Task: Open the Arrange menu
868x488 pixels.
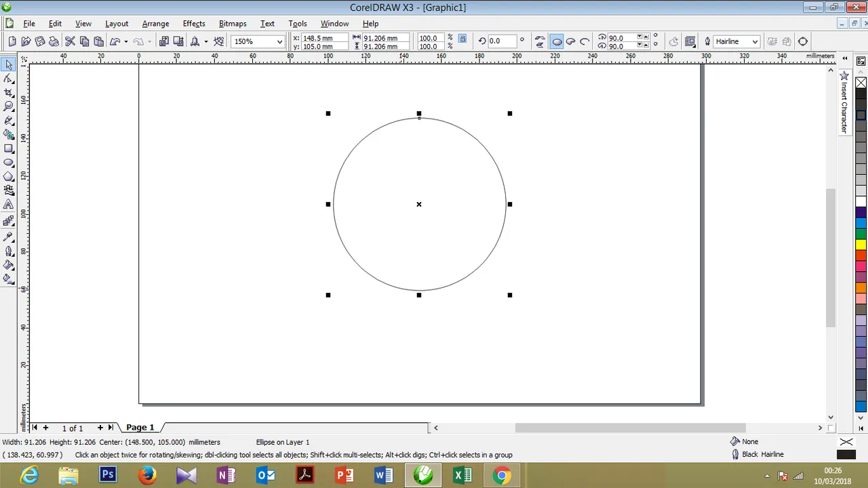Action: coord(155,24)
